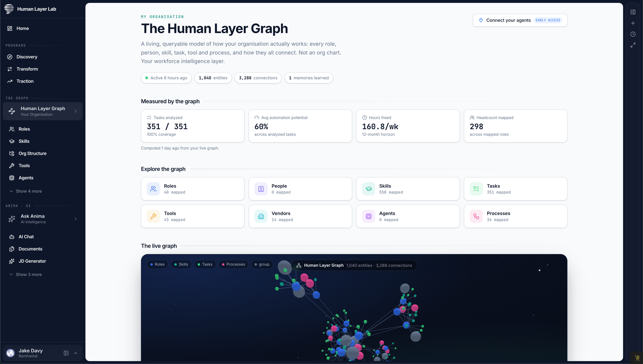Open Home via its grid icon
This screenshot has width=643, height=364.
pos(10,29)
